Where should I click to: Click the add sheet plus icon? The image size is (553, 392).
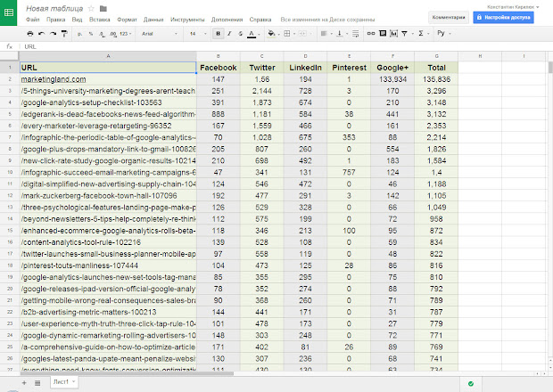pos(23,381)
